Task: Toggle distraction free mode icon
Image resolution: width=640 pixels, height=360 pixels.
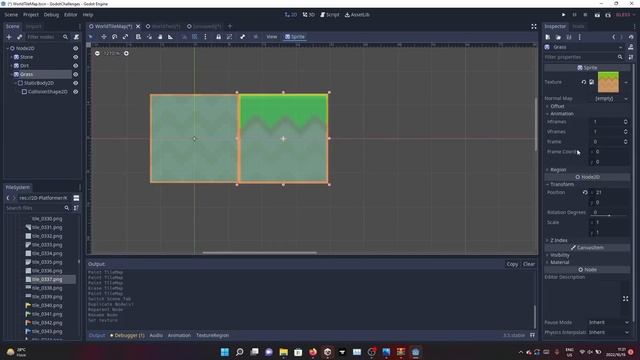Action: pyautogui.click(x=534, y=27)
